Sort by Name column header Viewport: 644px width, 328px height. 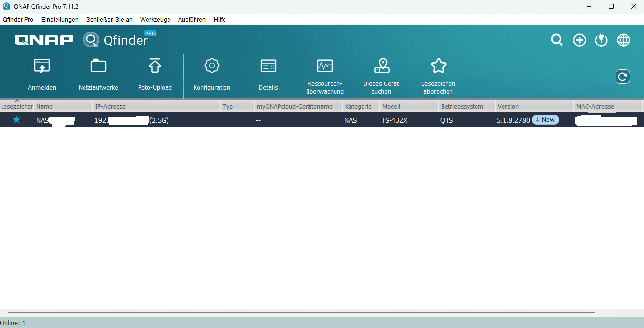63,106
